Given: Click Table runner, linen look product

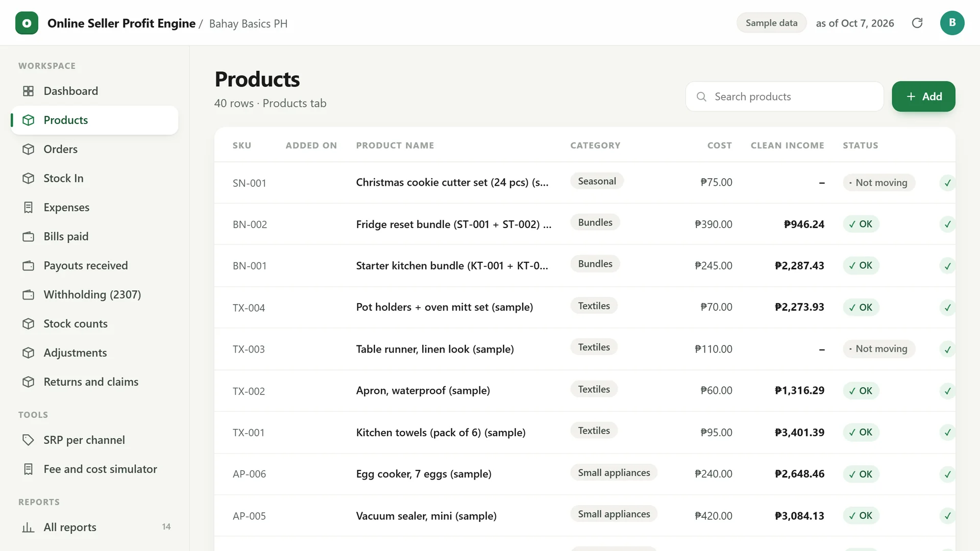Looking at the screenshot, I should (x=435, y=349).
